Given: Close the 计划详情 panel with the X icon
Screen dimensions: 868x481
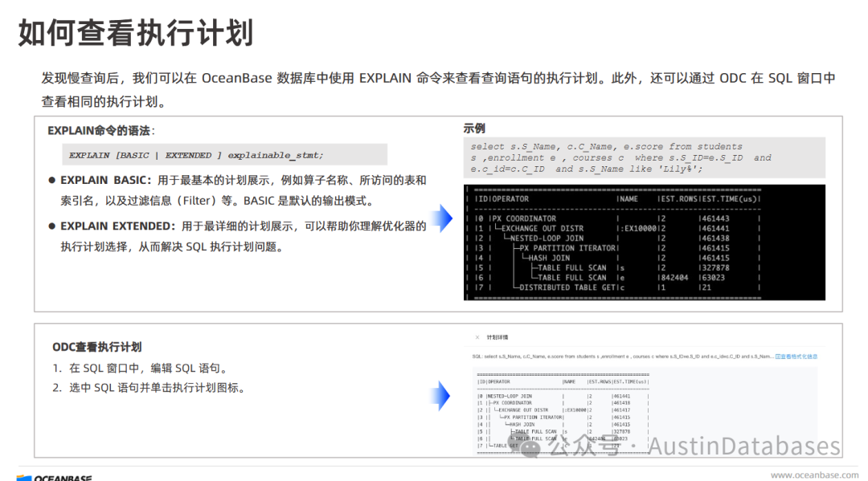Looking at the screenshot, I should click(477, 337).
